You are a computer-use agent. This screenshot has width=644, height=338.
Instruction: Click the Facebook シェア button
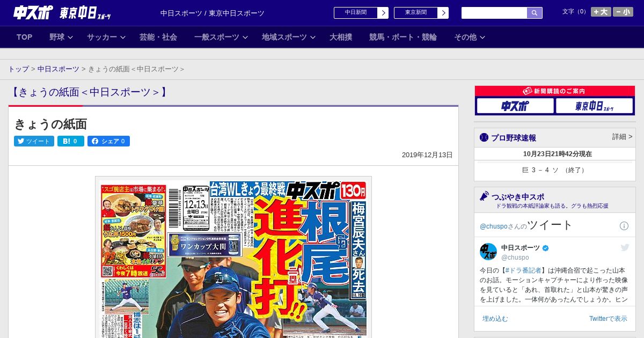108,141
